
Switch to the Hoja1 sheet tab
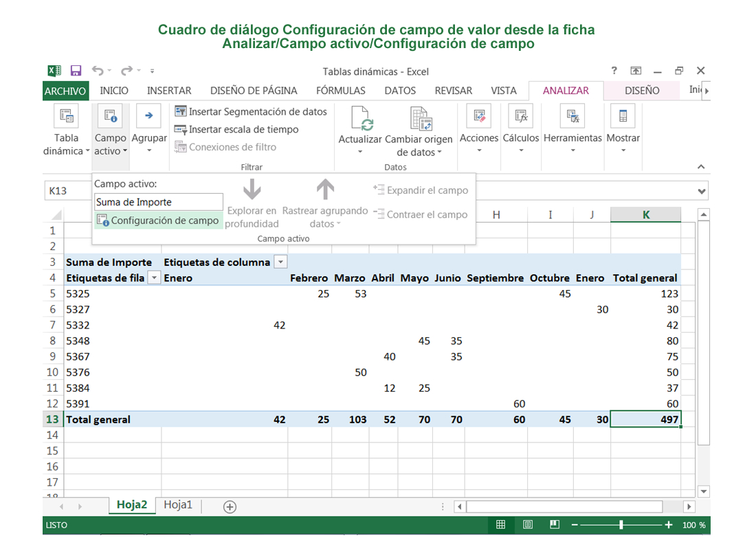(x=178, y=505)
